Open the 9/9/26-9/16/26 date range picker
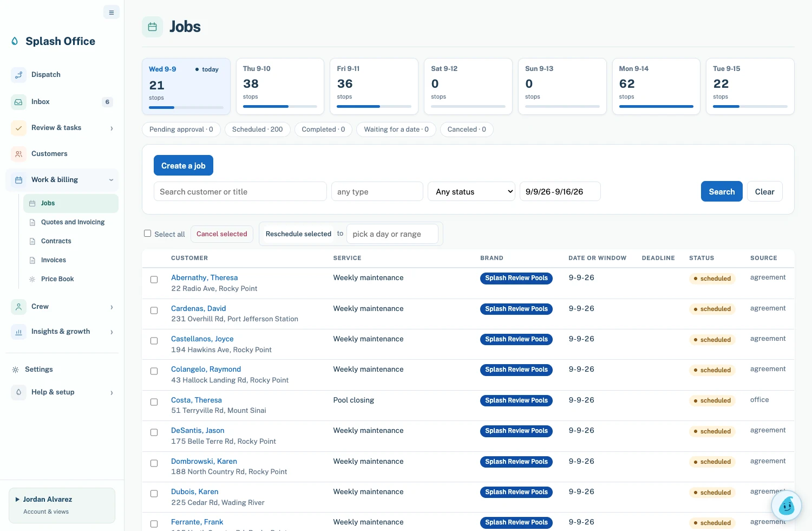The height and width of the screenshot is (531, 812). 560,191
